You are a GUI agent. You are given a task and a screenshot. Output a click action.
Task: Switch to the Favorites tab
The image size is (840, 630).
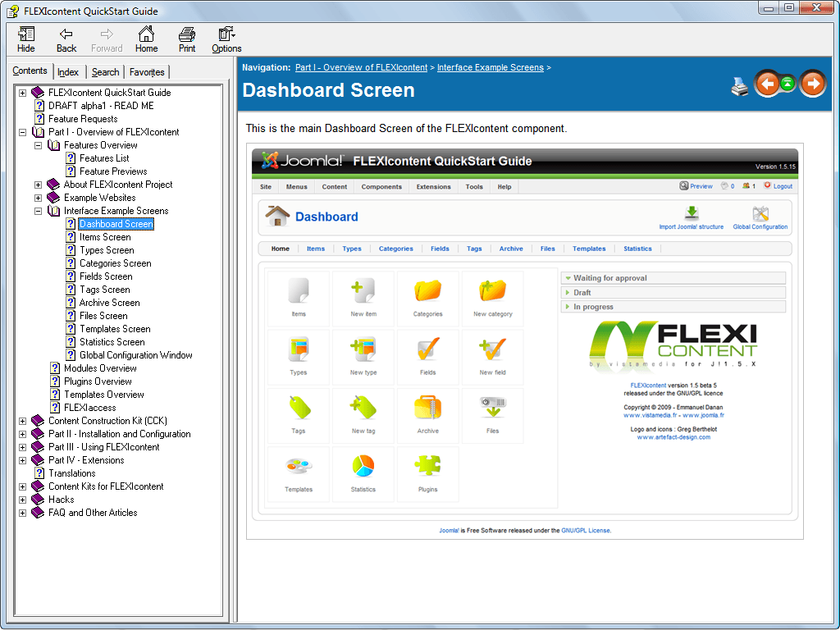(147, 72)
